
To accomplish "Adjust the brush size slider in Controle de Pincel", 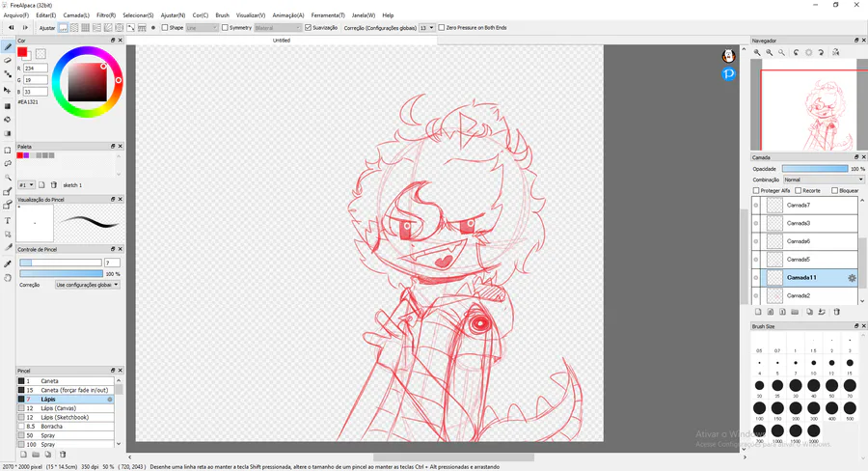I will click(61, 263).
